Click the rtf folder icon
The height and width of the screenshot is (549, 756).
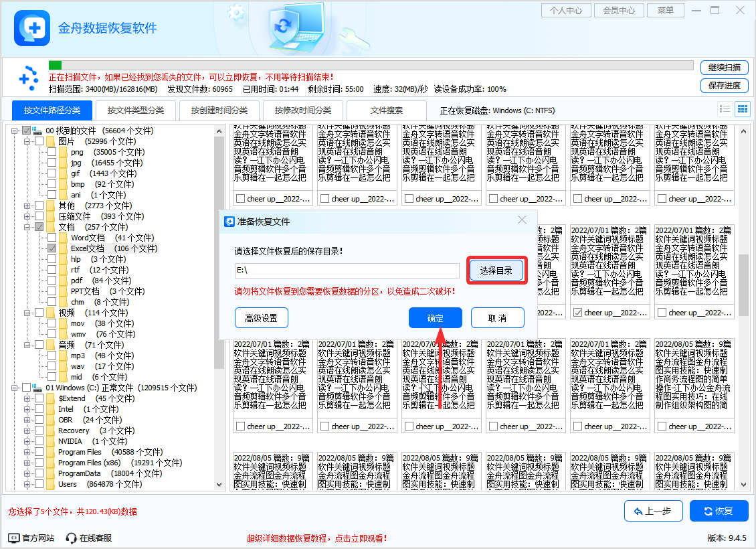point(63,270)
